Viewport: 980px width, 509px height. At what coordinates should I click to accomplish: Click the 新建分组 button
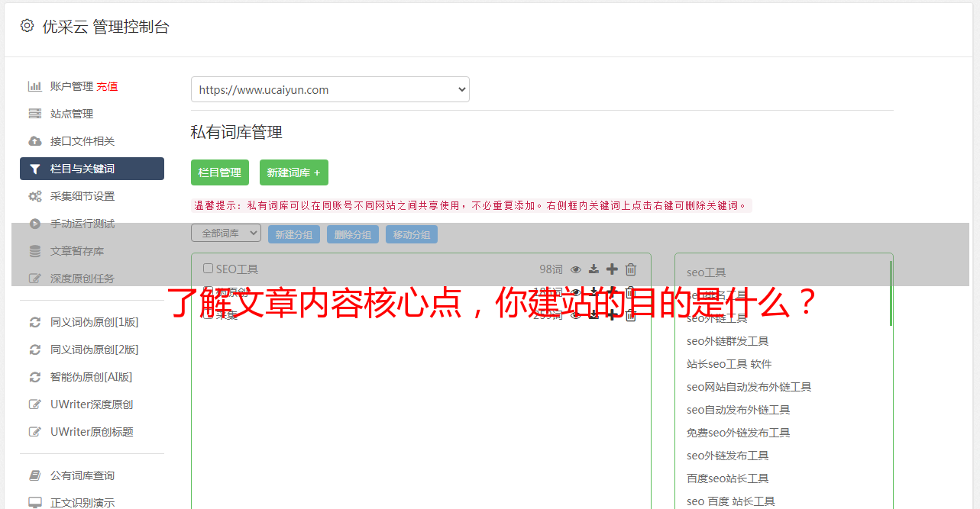[x=294, y=234]
